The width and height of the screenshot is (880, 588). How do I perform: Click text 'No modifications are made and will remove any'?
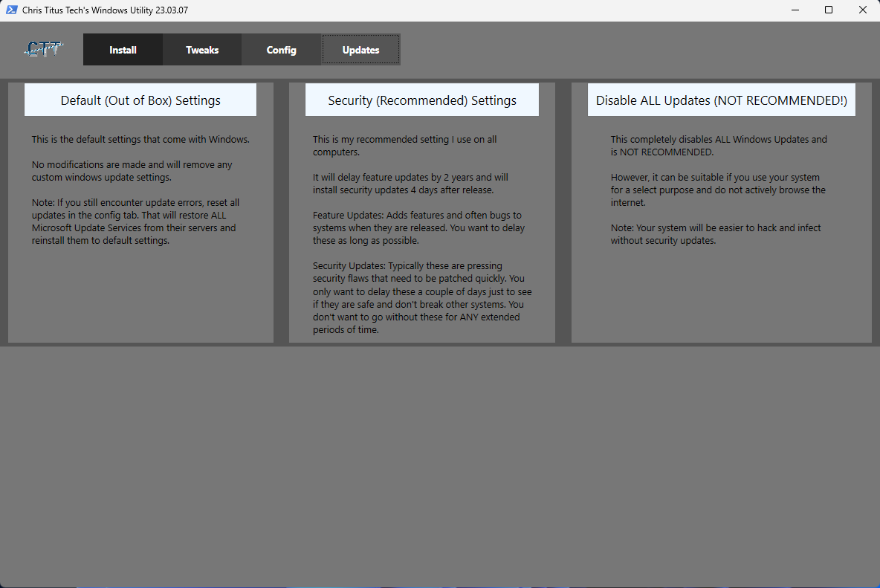[x=132, y=164]
